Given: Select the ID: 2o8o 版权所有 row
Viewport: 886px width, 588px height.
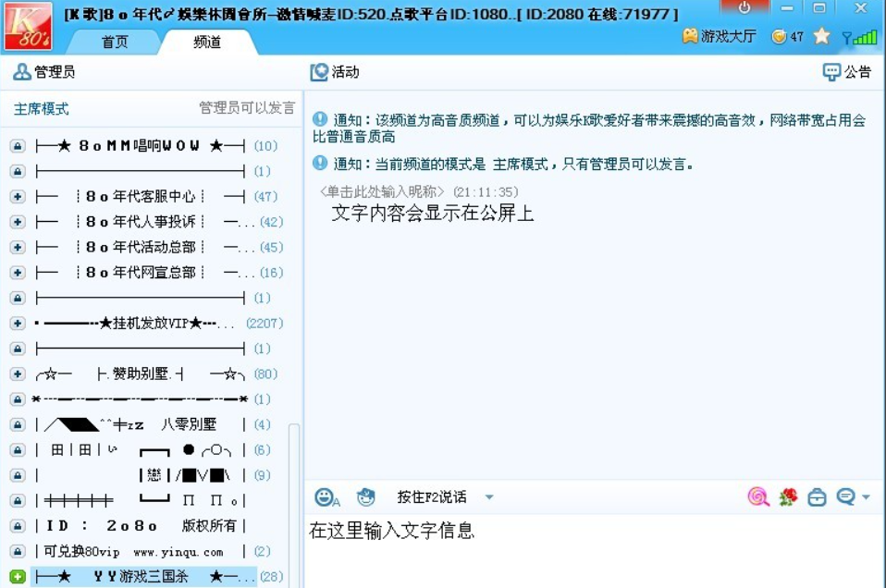Looking at the screenshot, I should [141, 526].
